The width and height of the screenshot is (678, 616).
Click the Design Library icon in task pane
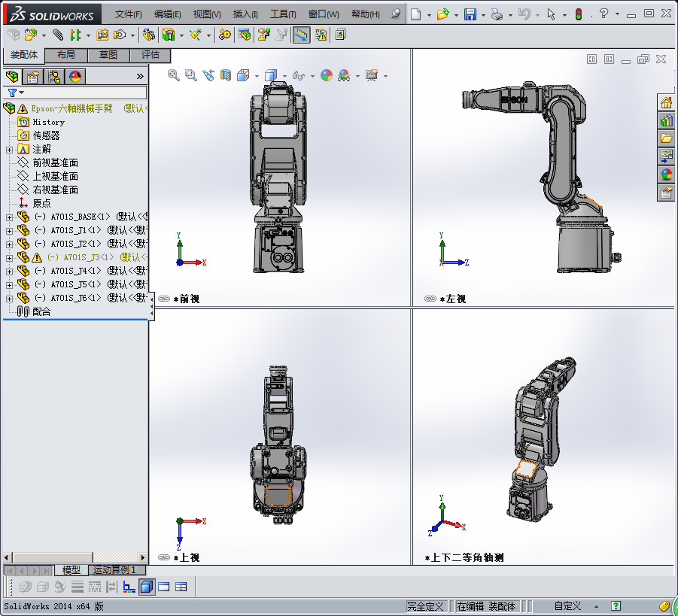(666, 120)
